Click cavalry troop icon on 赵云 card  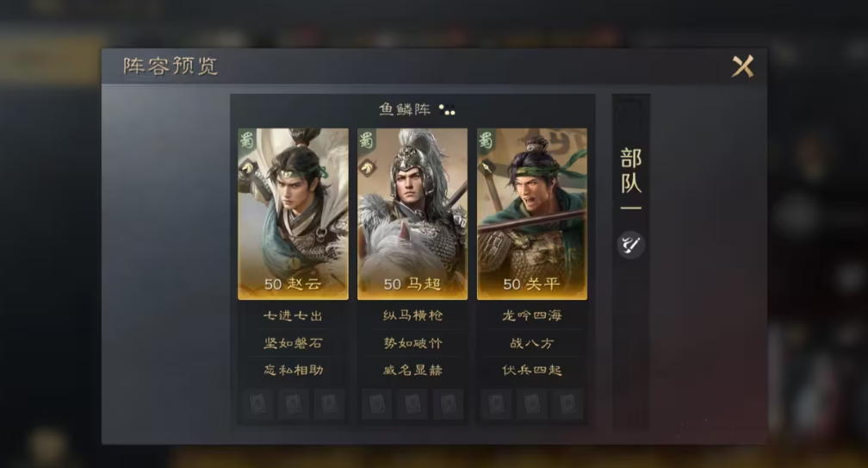[247, 166]
